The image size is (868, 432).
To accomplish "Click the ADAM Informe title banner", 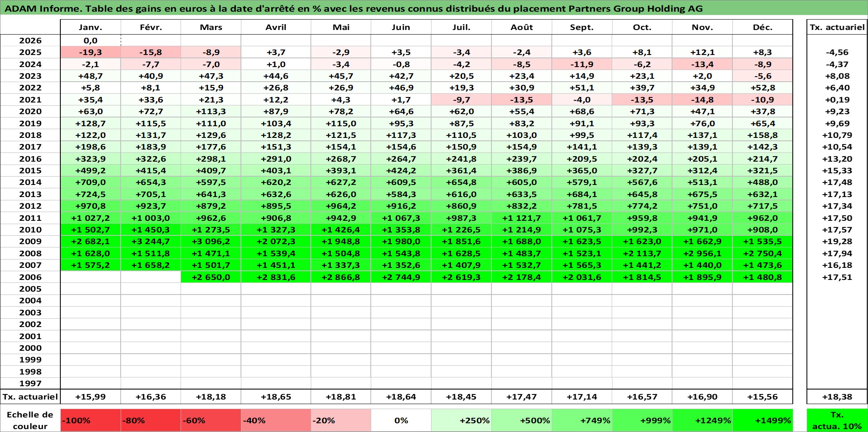I will (x=434, y=8).
